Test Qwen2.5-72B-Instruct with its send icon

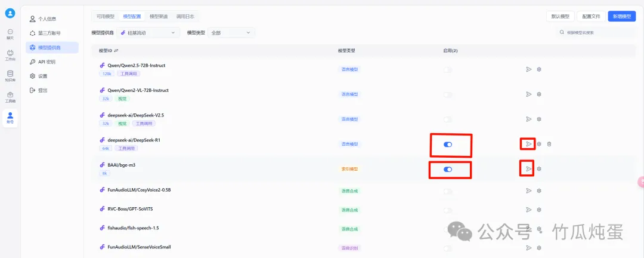click(x=528, y=69)
